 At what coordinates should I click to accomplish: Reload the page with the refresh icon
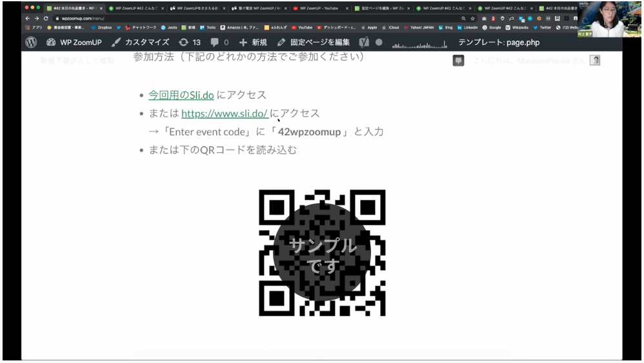click(x=46, y=19)
